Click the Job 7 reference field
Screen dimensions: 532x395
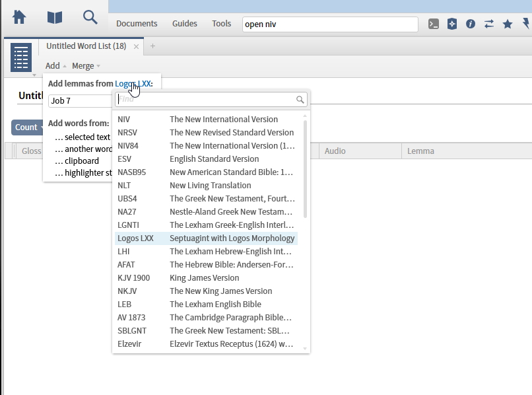pyautogui.click(x=80, y=101)
